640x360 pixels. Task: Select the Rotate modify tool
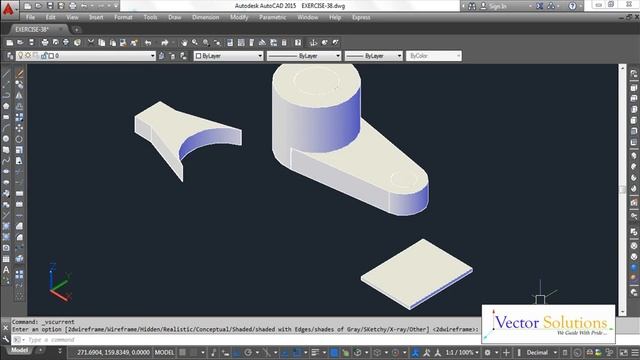(x=19, y=139)
